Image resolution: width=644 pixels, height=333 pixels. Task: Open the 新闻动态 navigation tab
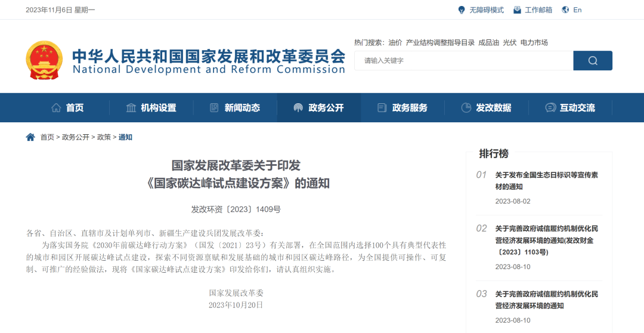point(235,107)
